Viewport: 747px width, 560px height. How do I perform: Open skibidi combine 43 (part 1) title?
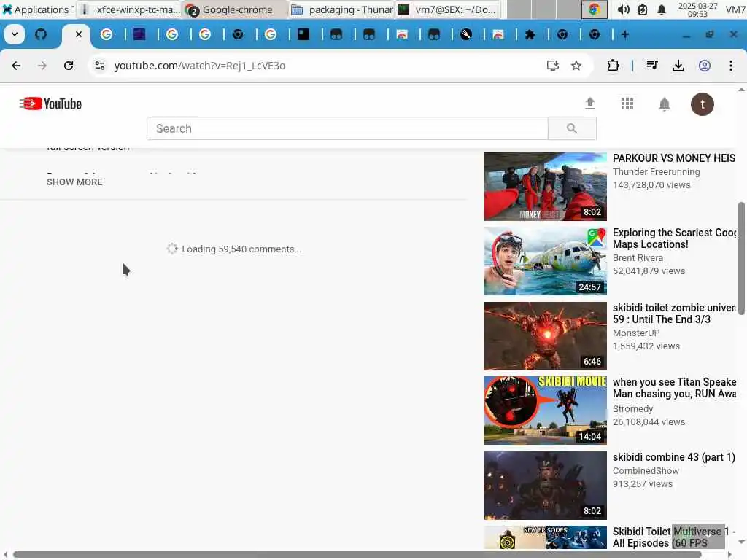673,457
